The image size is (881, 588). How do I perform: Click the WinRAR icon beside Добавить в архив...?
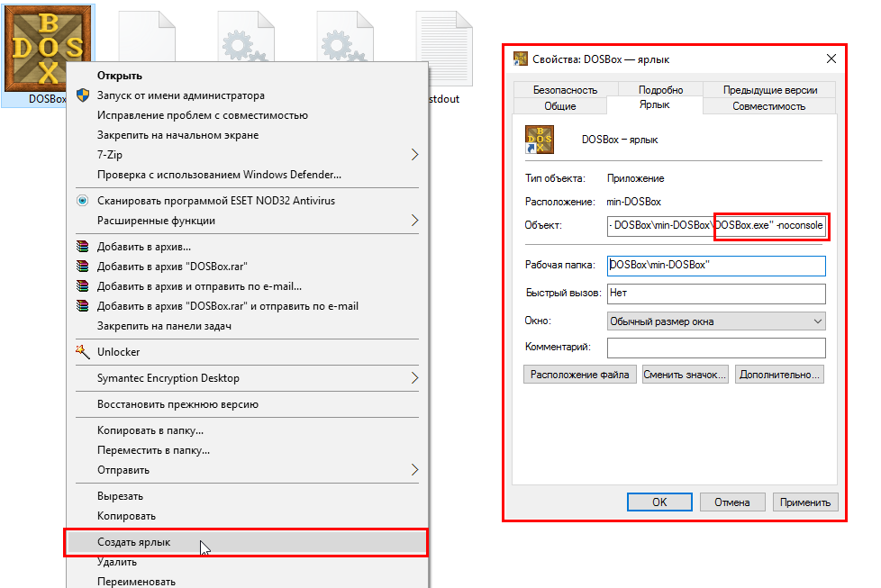coord(83,247)
